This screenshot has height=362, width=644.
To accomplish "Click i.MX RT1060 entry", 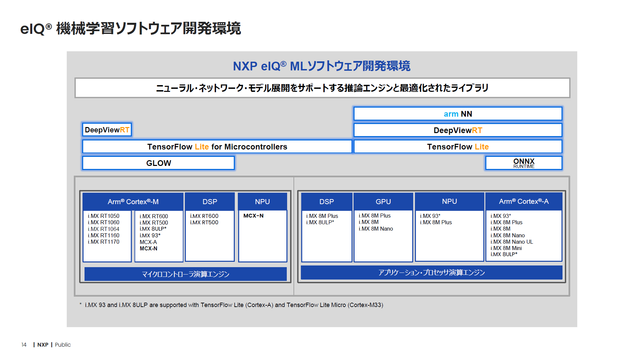I will click(104, 222).
